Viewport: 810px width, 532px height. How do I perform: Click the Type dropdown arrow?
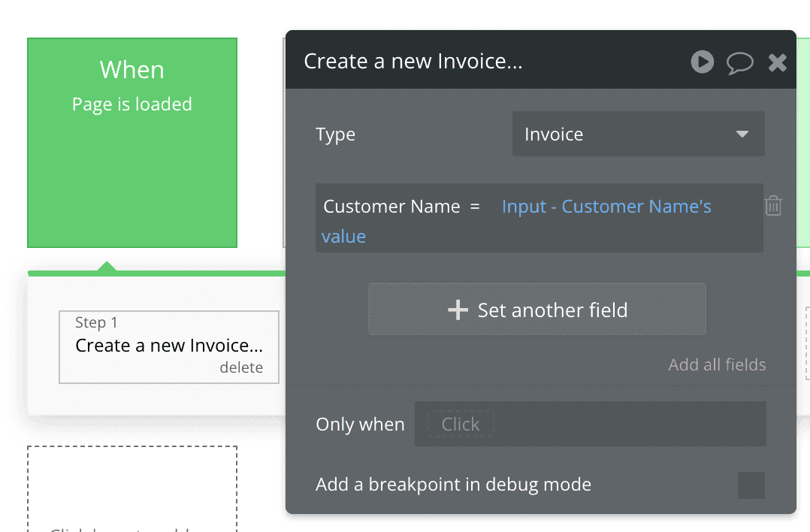pyautogui.click(x=742, y=135)
